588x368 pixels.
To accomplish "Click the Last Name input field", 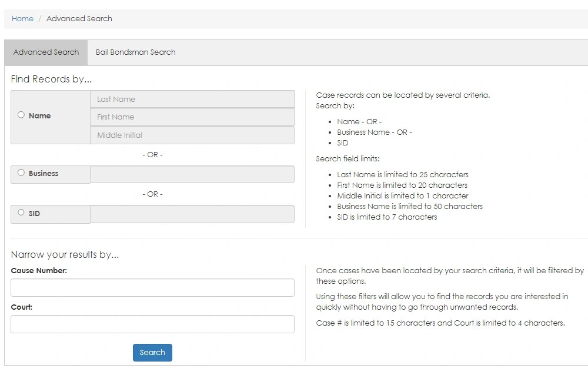I will pos(192,100).
